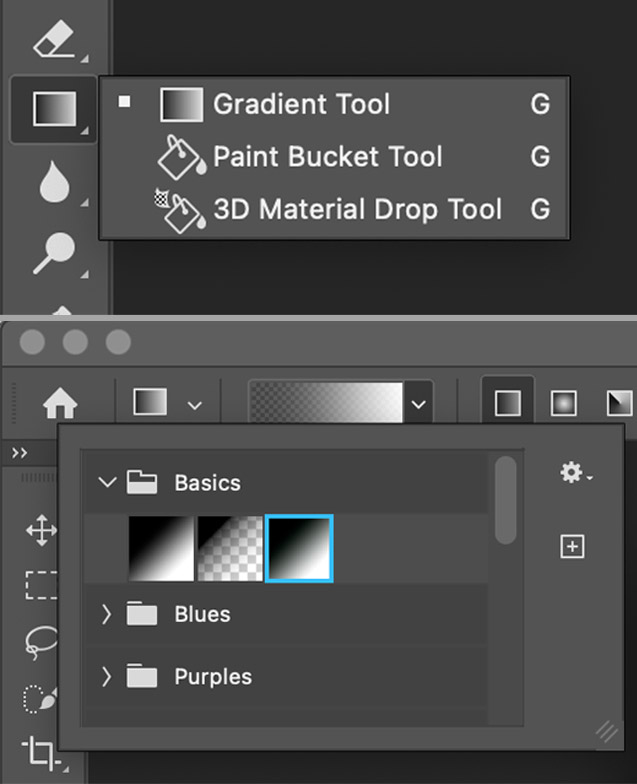Select the Crop tool
The width and height of the screenshot is (637, 784).
pyautogui.click(x=43, y=752)
